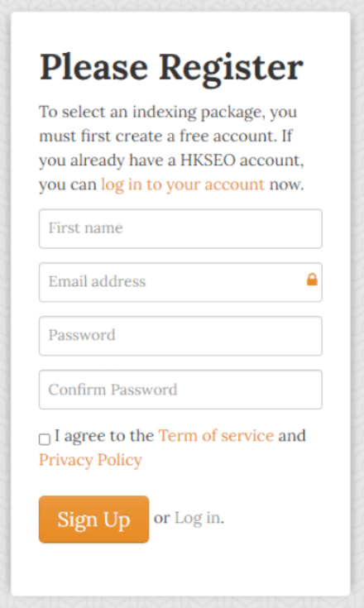Click into the Email address field
Screen dimensions: 364x608
coord(180,282)
